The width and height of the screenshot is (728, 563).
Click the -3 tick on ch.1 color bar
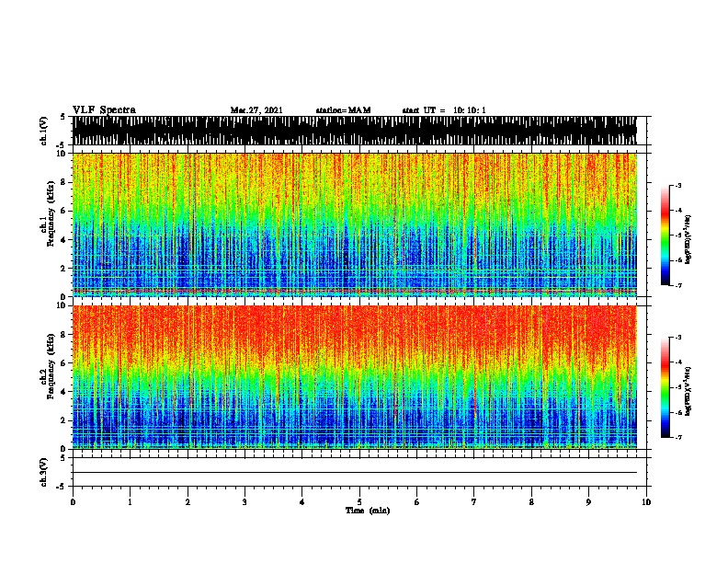pos(677,185)
